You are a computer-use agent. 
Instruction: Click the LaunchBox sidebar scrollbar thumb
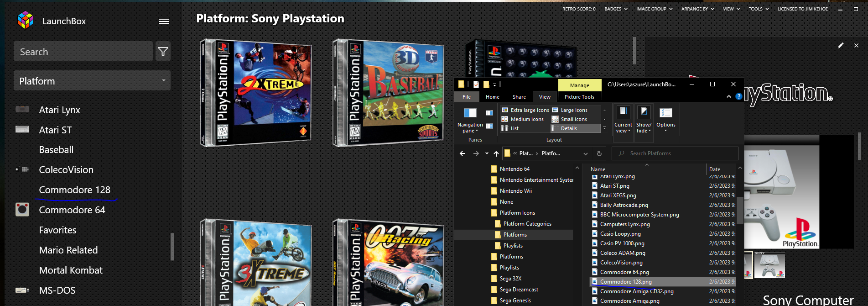click(172, 247)
